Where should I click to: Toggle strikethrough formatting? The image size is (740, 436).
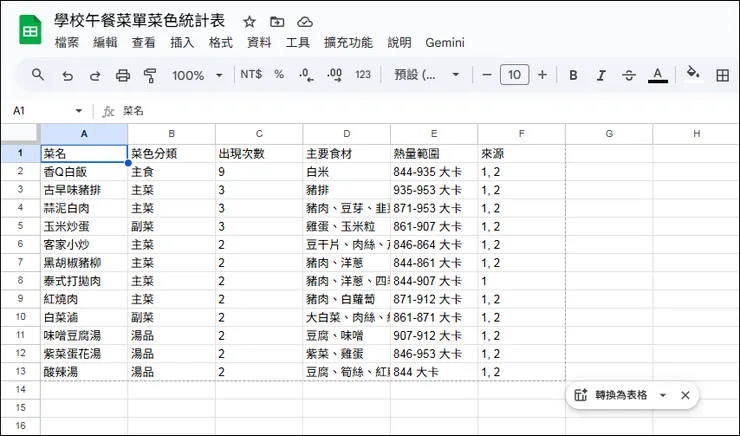tap(629, 75)
